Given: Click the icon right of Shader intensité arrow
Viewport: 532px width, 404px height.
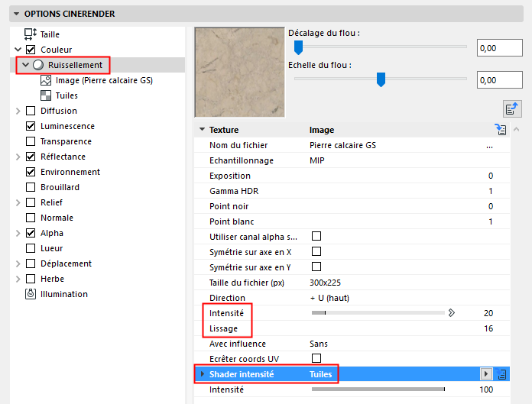Looking at the screenshot, I should [x=502, y=374].
